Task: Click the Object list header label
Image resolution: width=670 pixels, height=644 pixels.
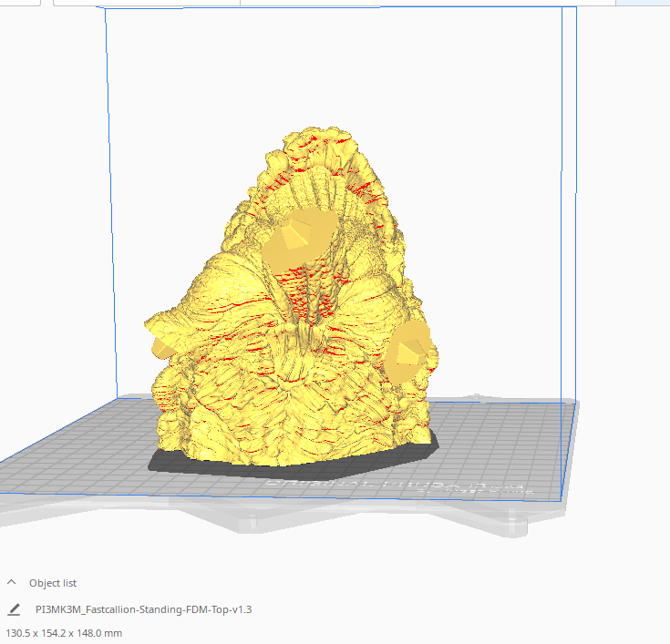Action: [53, 583]
